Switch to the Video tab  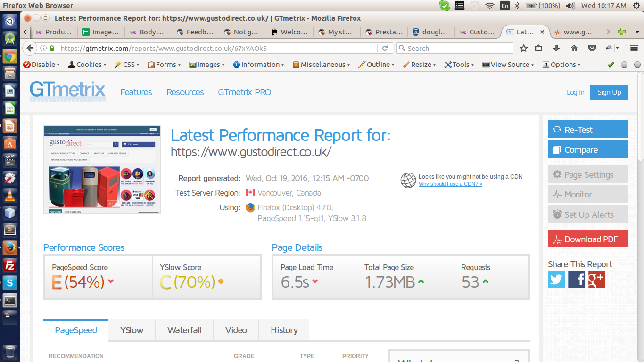[236, 330]
